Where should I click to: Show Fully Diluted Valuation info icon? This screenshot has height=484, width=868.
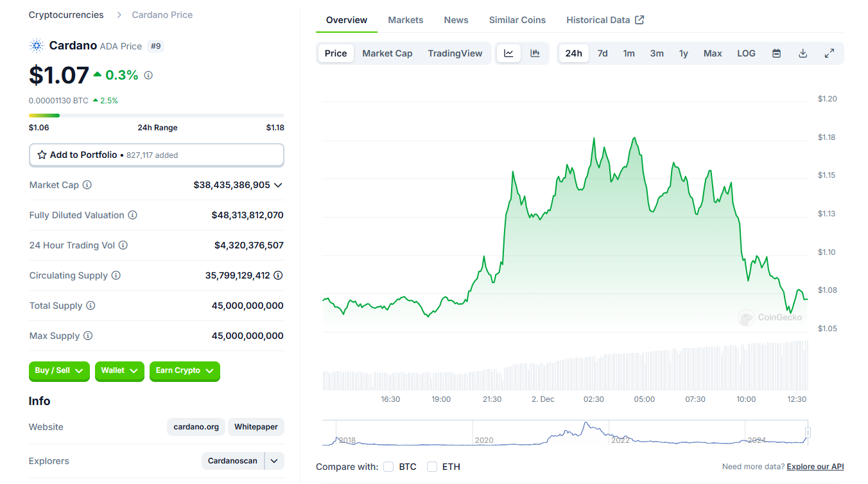[x=132, y=215]
